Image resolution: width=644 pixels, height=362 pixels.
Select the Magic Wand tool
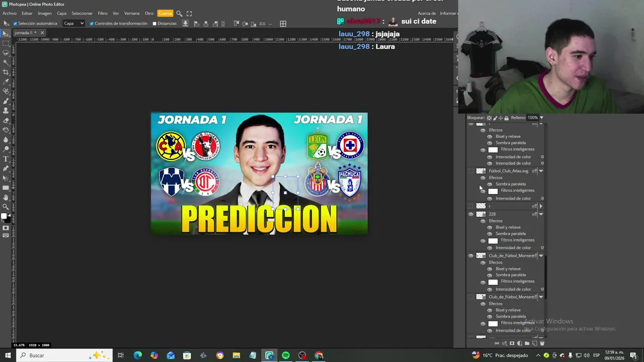(x=6, y=62)
